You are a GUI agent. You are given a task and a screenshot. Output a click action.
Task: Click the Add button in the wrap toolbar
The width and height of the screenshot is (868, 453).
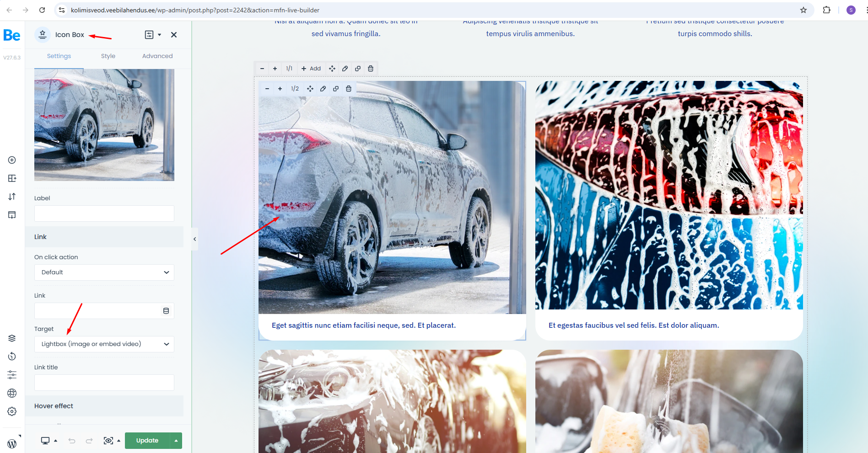[311, 69]
